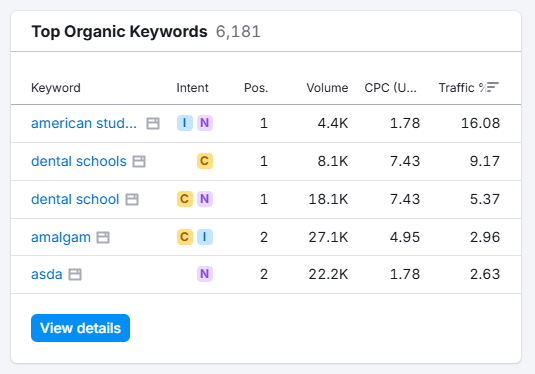Screen dimensions: 535x374
Task: Click traffic value 9.17
Action: coord(485,161)
